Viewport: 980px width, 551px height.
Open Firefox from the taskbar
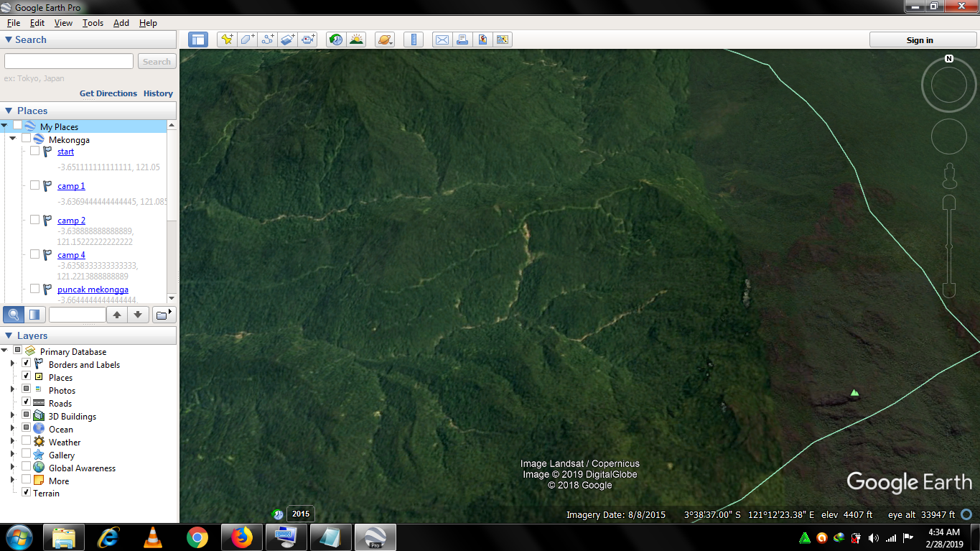[x=241, y=537]
